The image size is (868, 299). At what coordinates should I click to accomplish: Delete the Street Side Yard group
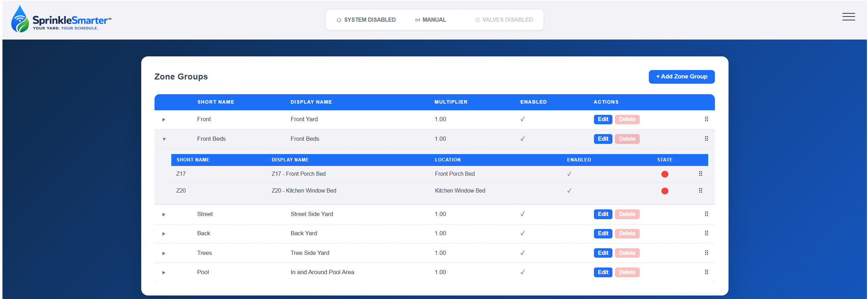(627, 214)
